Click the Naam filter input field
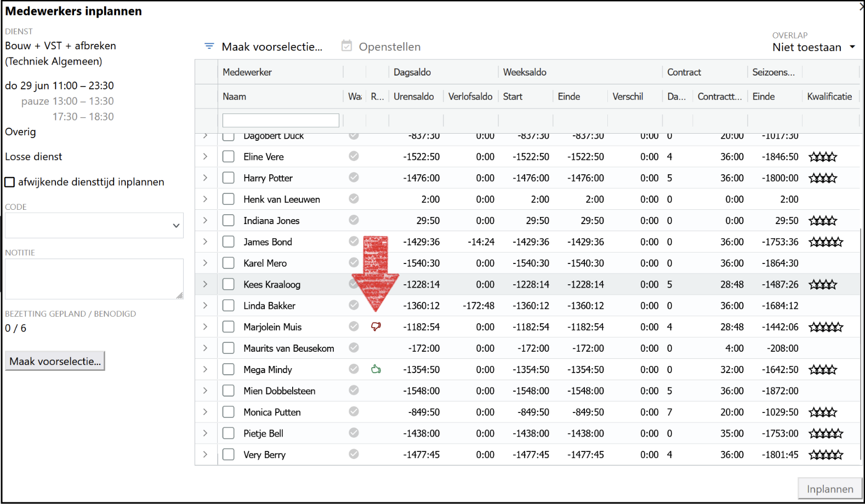 tap(281, 121)
